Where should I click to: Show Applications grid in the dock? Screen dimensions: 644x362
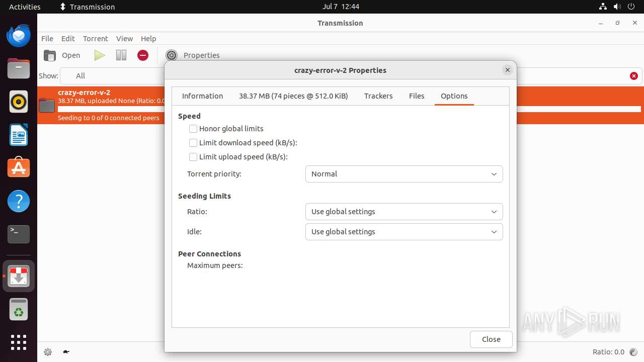pos(19,342)
